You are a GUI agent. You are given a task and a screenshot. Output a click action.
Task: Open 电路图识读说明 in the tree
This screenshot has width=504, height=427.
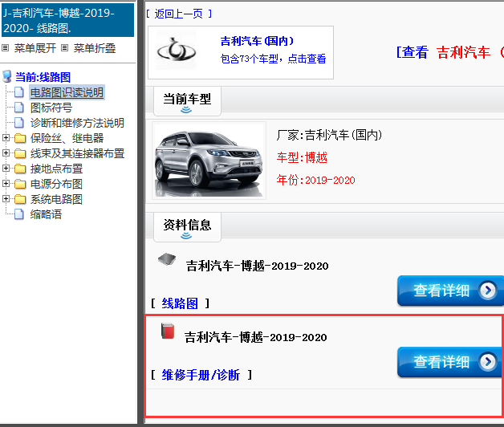(x=67, y=92)
